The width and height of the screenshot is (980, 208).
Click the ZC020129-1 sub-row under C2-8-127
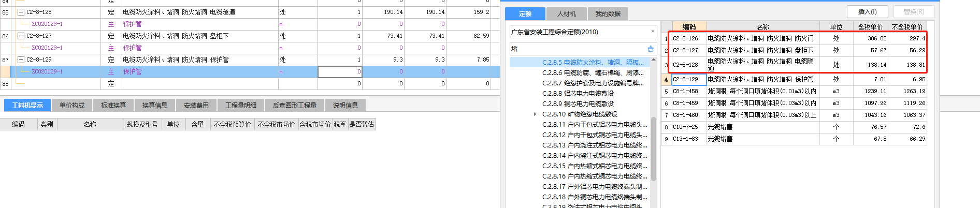(x=250, y=48)
